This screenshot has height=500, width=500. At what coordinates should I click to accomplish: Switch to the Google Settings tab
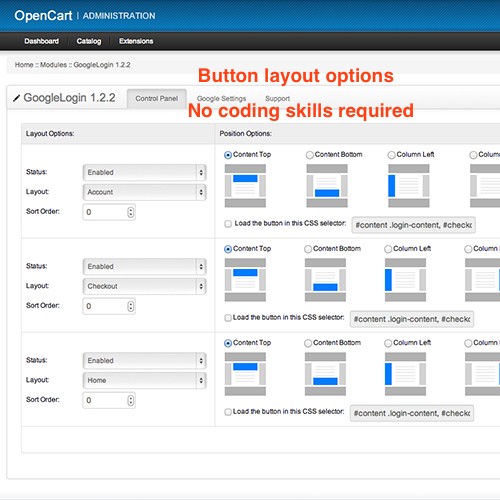point(221,98)
